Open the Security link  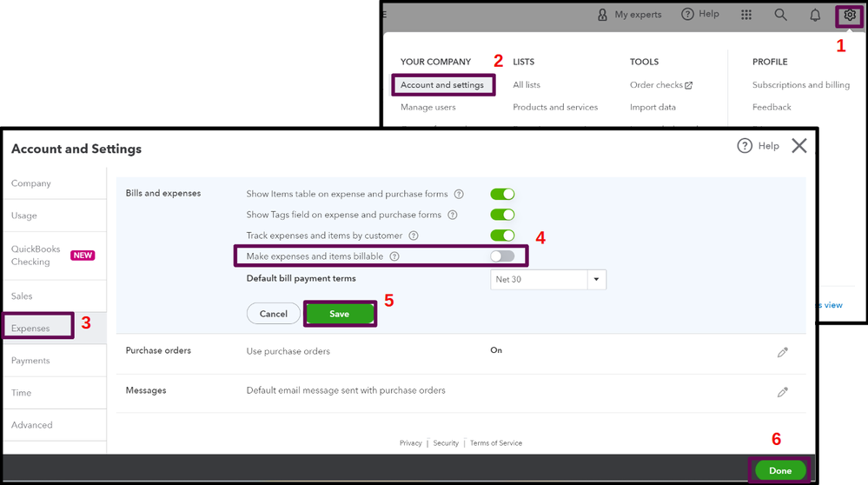click(x=446, y=443)
